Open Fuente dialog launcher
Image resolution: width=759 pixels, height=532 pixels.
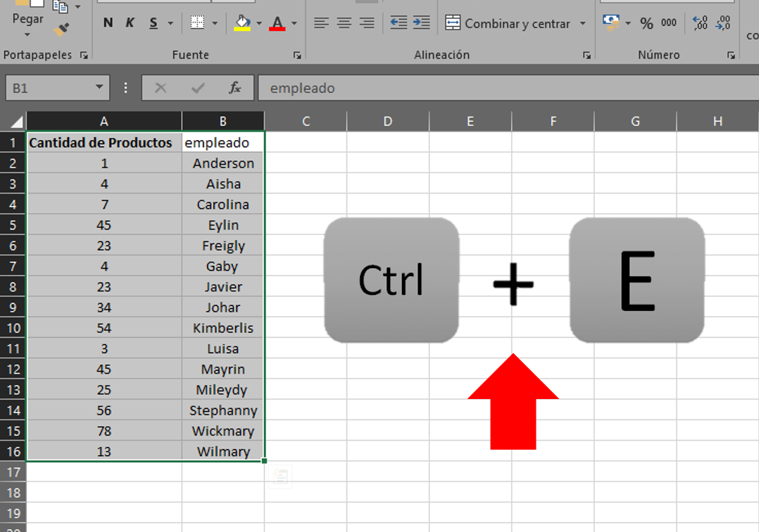click(296, 56)
